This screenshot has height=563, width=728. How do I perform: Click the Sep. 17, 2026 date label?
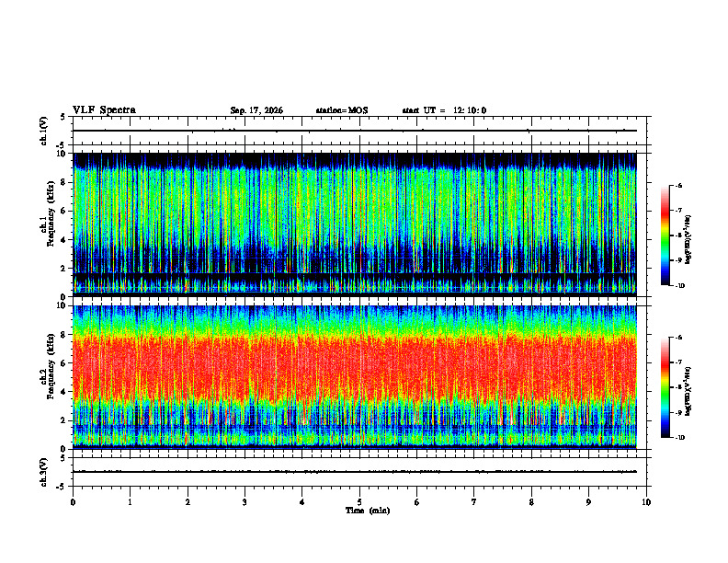(256, 110)
